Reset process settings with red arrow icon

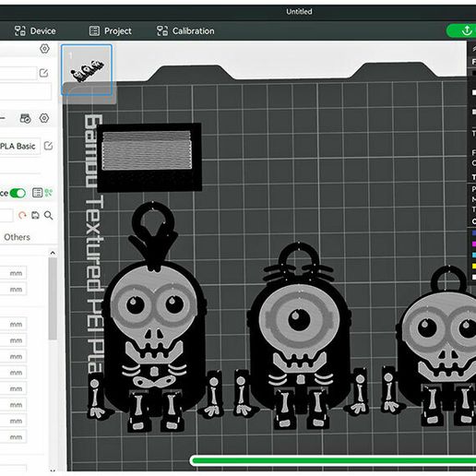click(x=22, y=215)
